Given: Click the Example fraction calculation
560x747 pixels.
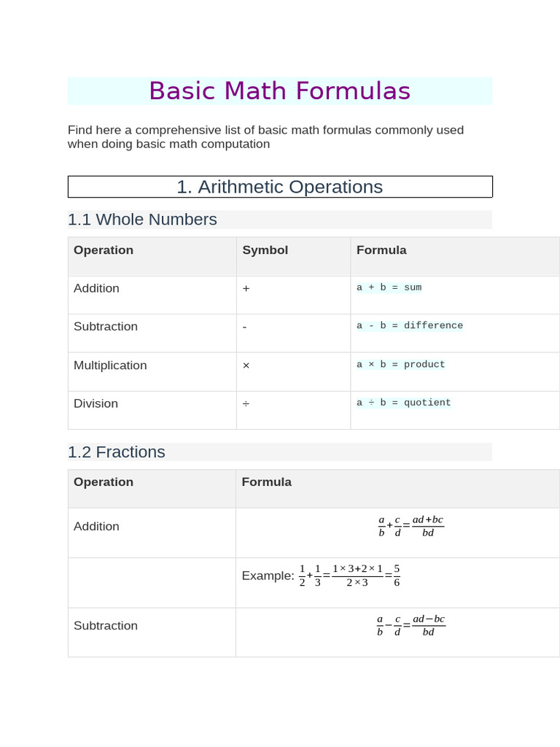Looking at the screenshot, I should click(321, 576).
